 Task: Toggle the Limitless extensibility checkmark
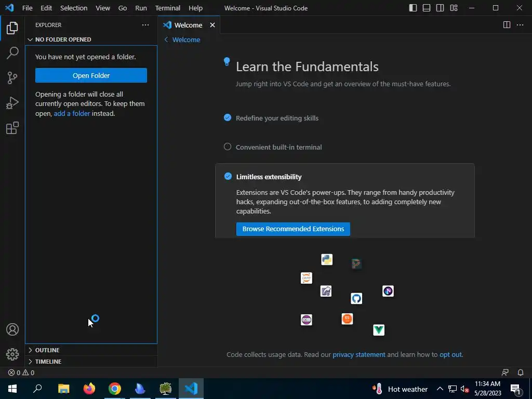(x=228, y=177)
